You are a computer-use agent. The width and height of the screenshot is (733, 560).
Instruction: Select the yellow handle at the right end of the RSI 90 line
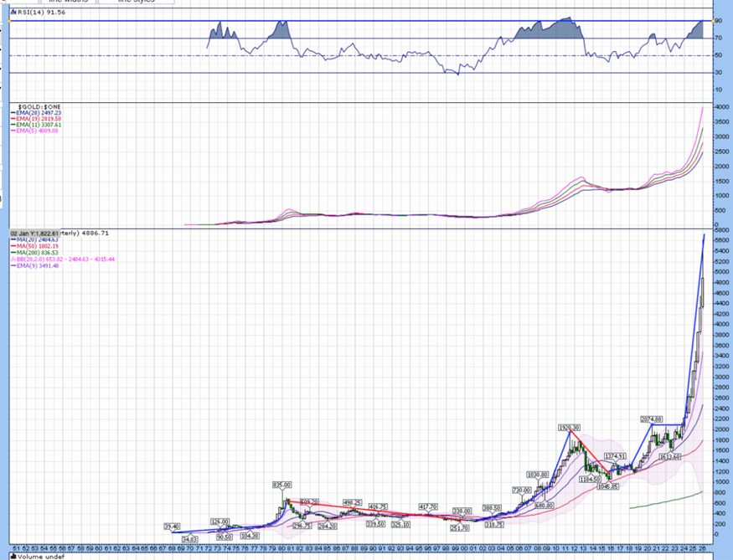point(713,21)
